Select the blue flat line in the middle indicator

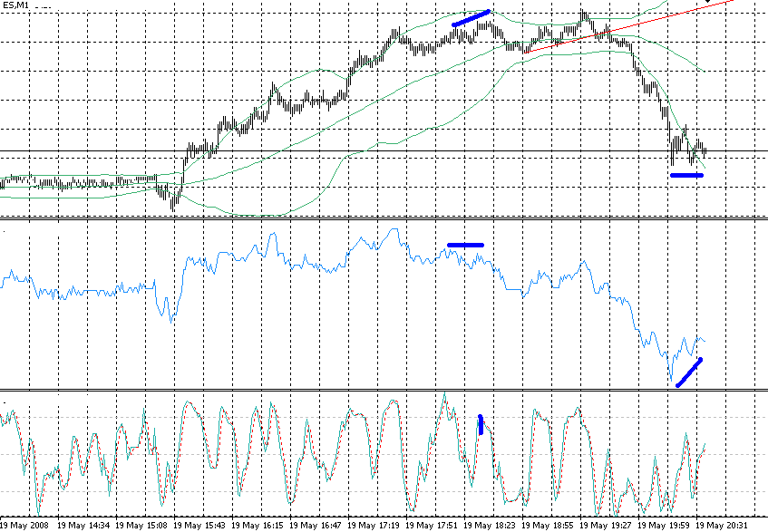465,246
